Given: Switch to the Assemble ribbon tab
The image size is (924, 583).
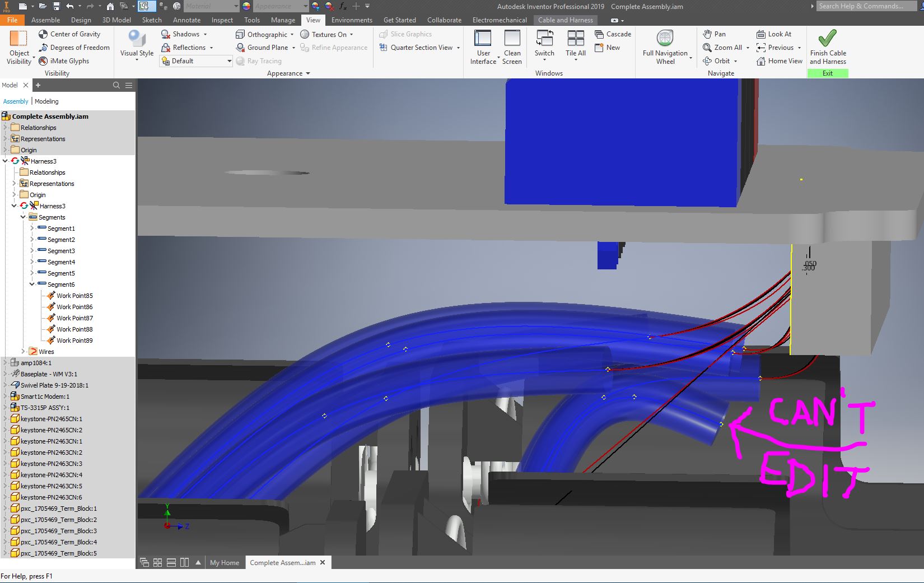Looking at the screenshot, I should tap(45, 20).
